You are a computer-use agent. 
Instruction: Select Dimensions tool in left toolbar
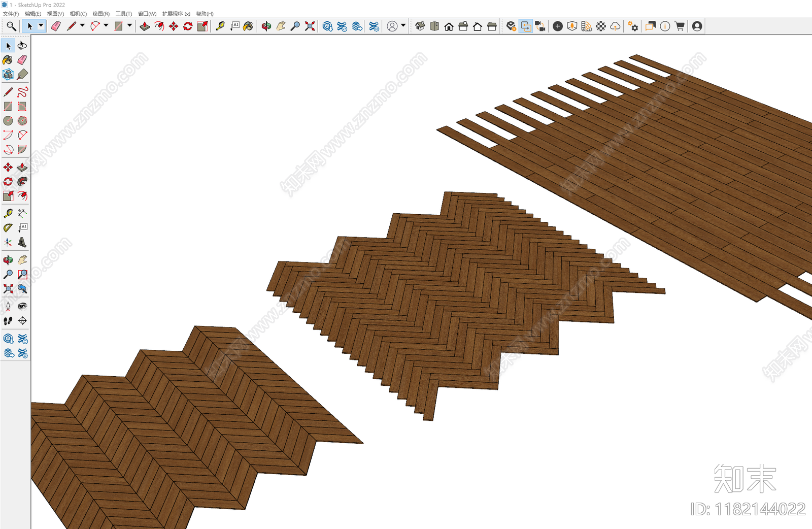pyautogui.click(x=22, y=213)
